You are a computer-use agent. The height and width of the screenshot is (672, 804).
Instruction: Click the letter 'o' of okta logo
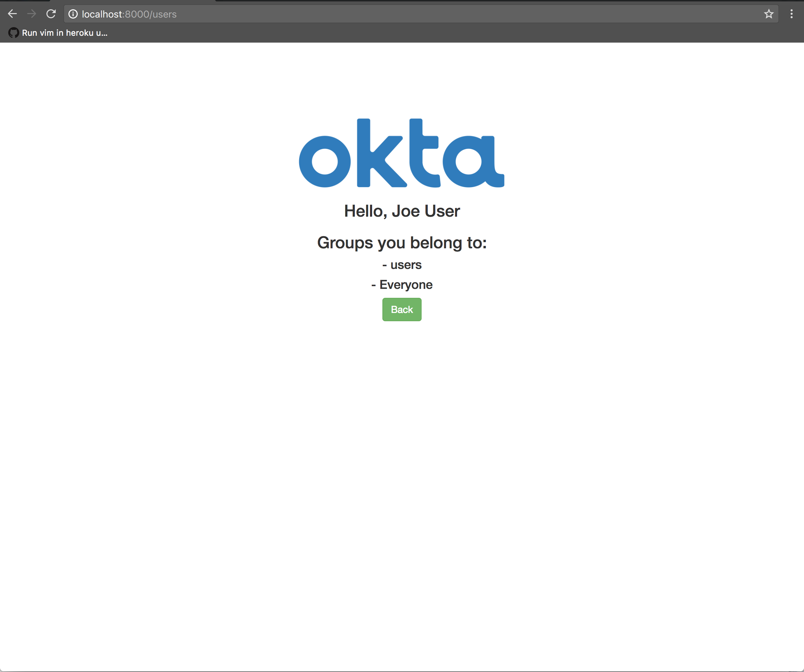(x=325, y=162)
